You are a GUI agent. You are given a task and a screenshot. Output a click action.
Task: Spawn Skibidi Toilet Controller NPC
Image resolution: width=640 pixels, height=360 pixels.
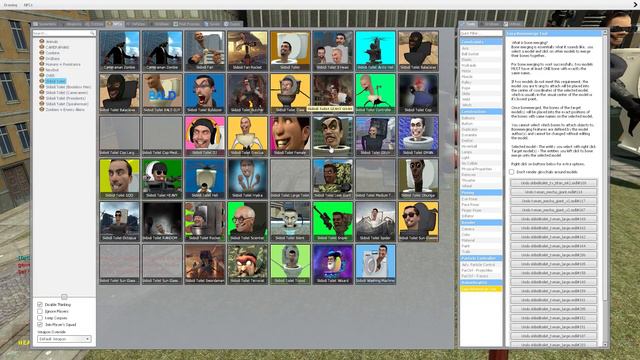[x=376, y=93]
